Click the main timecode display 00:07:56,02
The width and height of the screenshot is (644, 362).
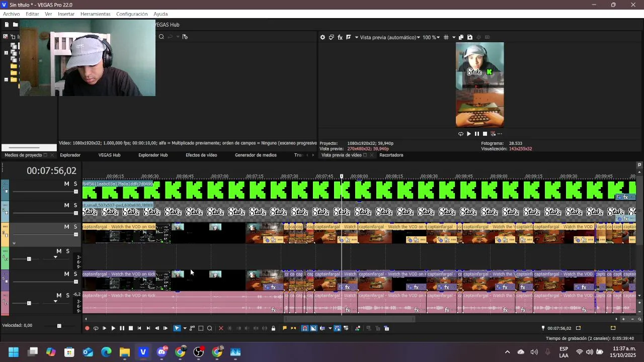tap(51, 171)
